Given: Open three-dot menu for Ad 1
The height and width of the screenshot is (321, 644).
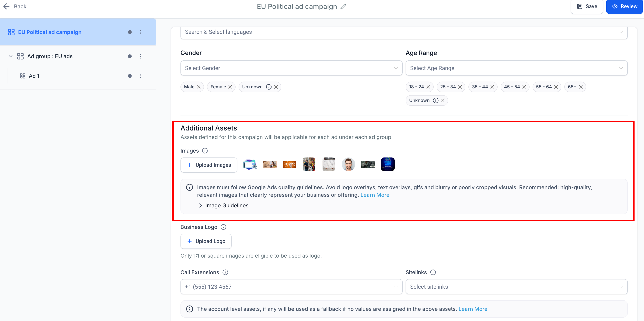Looking at the screenshot, I should point(141,76).
